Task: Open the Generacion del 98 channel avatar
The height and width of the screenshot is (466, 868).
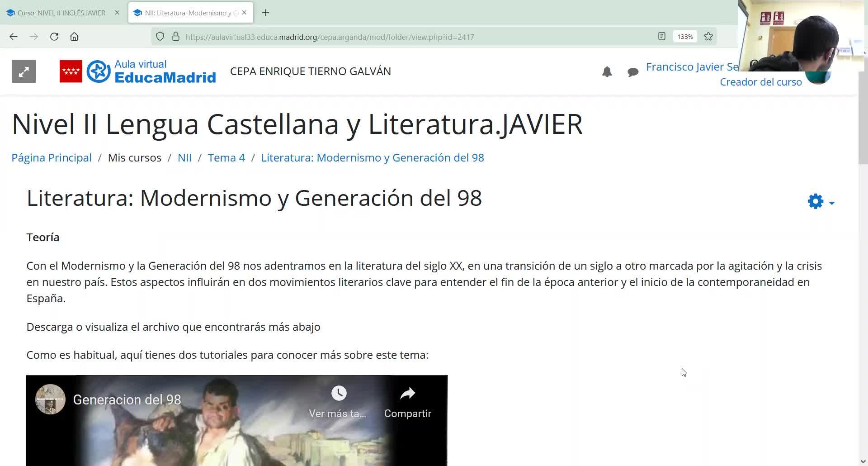Action: [x=50, y=399]
